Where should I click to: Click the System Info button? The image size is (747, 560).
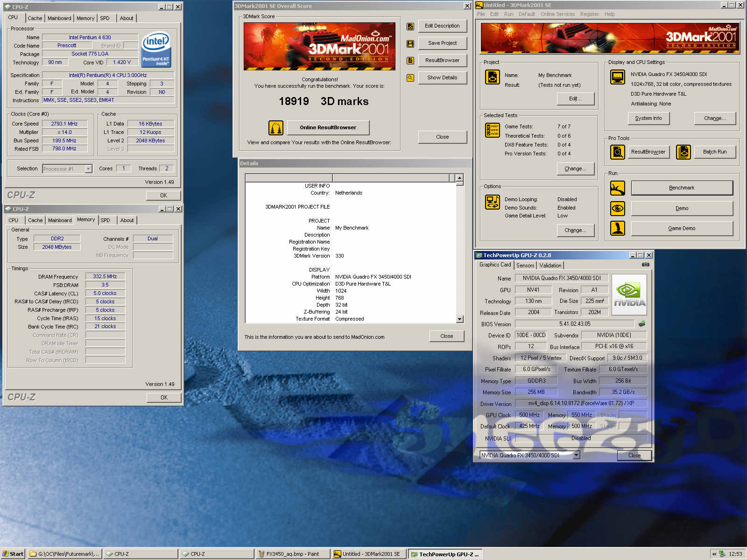(648, 119)
